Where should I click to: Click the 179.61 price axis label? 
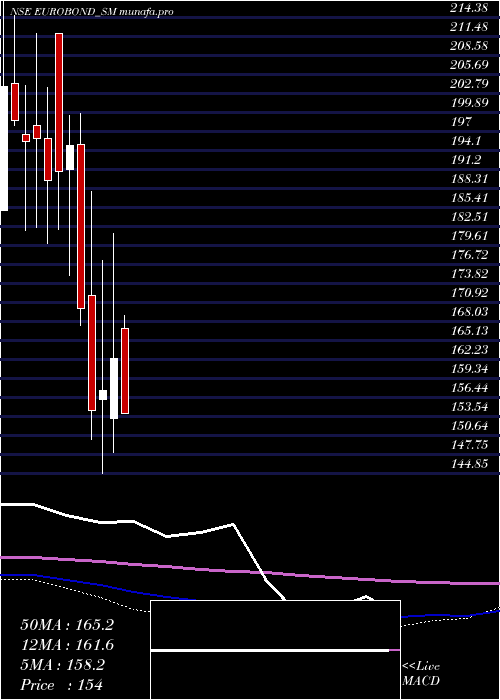(469, 235)
